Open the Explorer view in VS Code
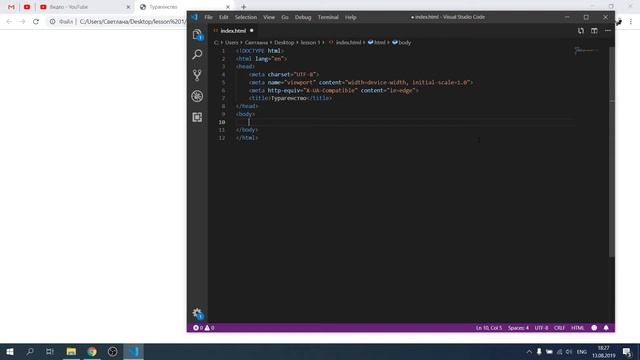 [x=197, y=35]
